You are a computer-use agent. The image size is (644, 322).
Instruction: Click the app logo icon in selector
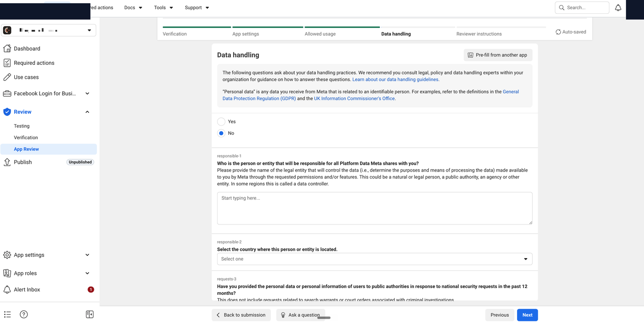point(7,30)
